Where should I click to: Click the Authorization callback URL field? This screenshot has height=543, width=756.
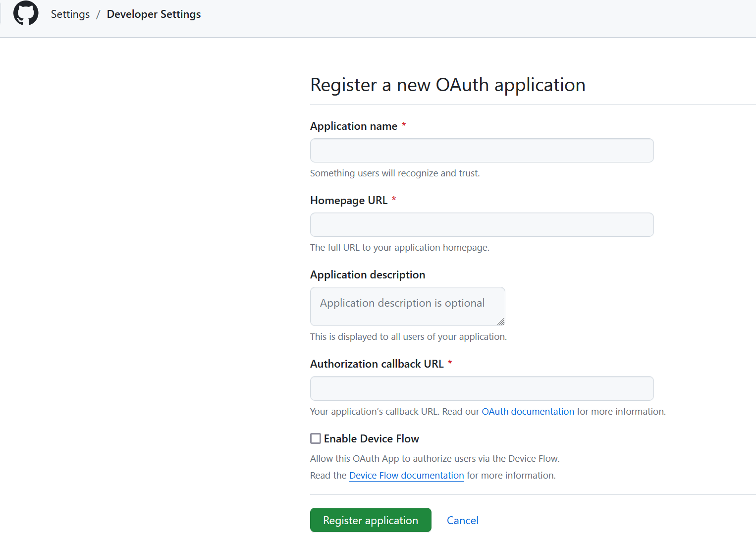point(482,388)
